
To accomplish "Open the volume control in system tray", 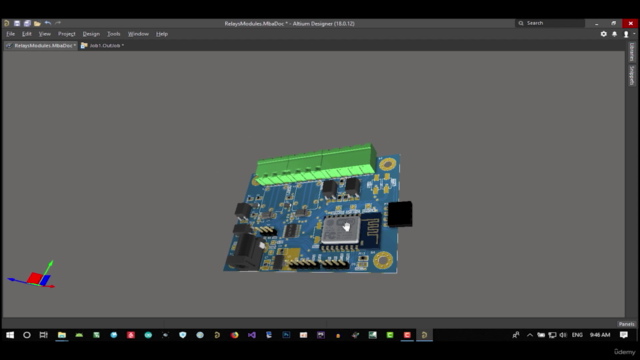I will point(563,335).
